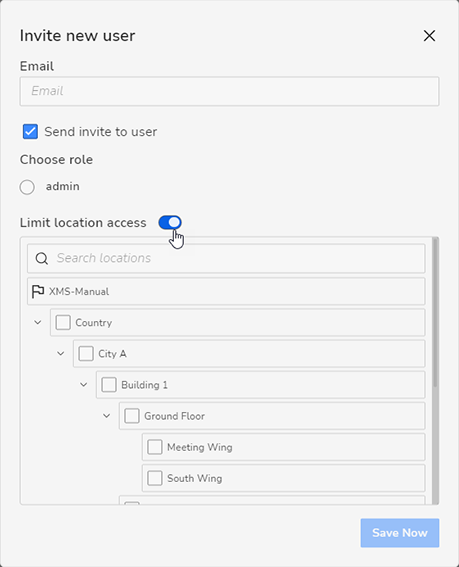The image size is (459, 567).
Task: Tick the City A checkbox
Action: (x=86, y=353)
